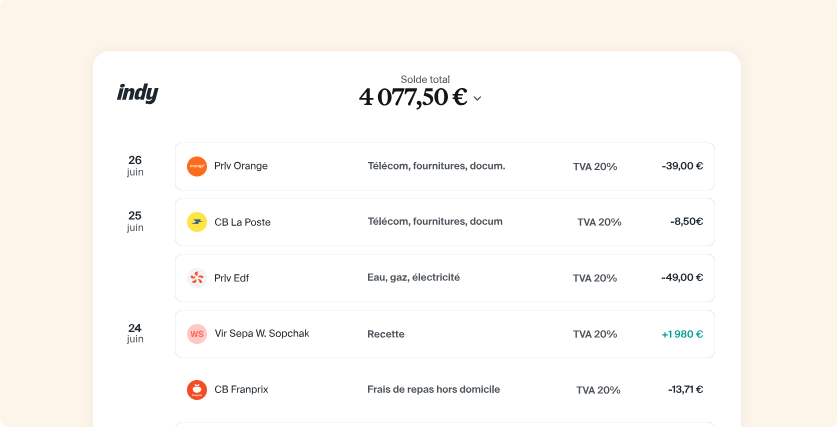837x427 pixels.
Task: Select Eau, gaz, électricité category
Action: click(x=413, y=278)
